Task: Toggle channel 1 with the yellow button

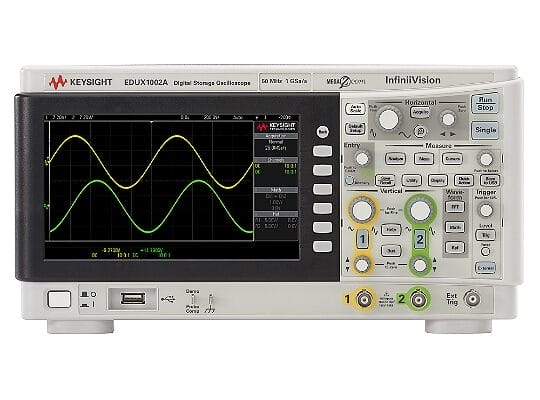Action: (362, 239)
